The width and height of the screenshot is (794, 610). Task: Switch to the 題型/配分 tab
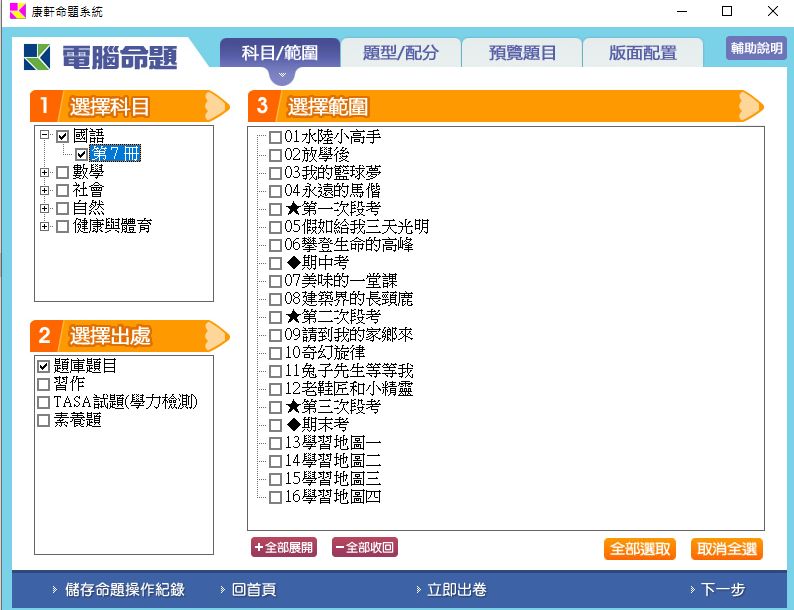pos(400,53)
